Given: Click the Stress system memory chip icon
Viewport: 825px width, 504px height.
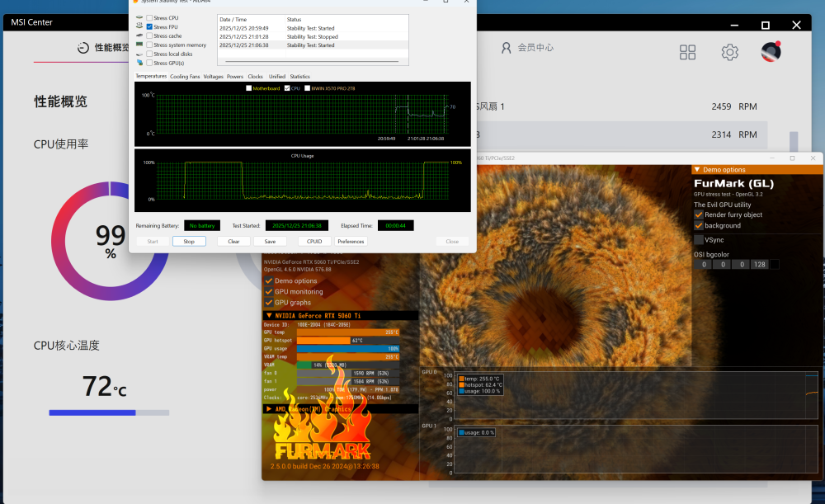Looking at the screenshot, I should 139,45.
